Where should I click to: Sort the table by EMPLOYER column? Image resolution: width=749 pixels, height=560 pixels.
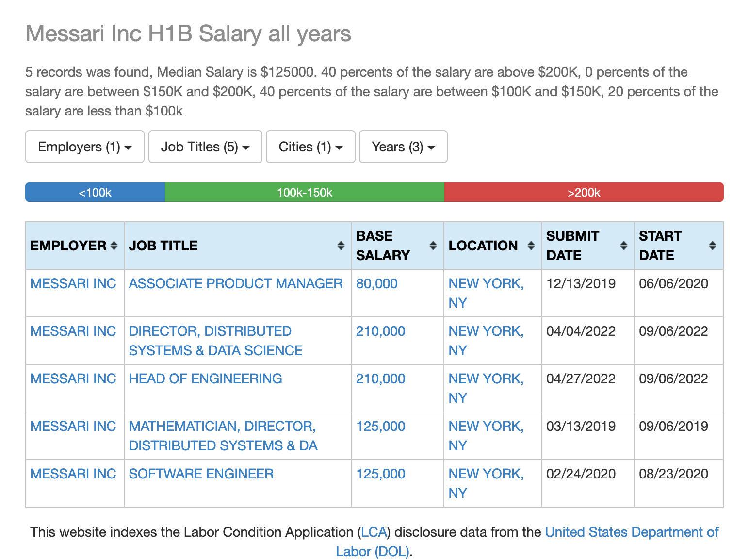114,246
